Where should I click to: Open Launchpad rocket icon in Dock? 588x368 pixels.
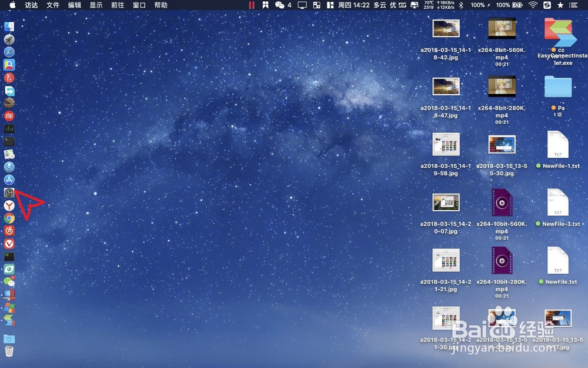(9, 39)
